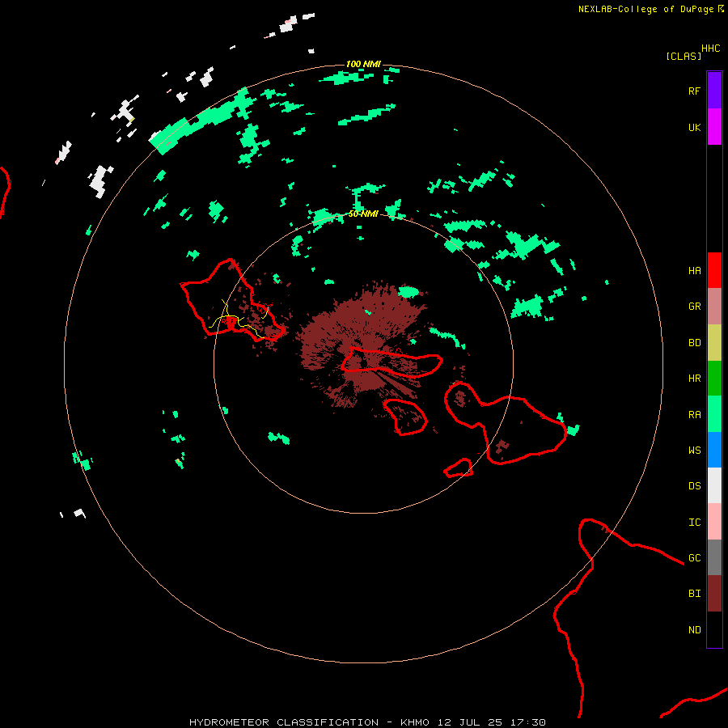
Task: Click the WS legend label
Action: (x=694, y=450)
